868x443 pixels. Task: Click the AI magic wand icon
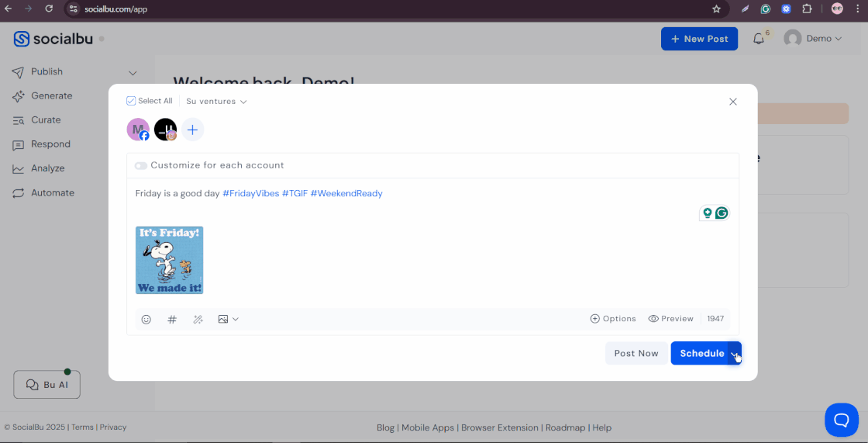click(198, 319)
